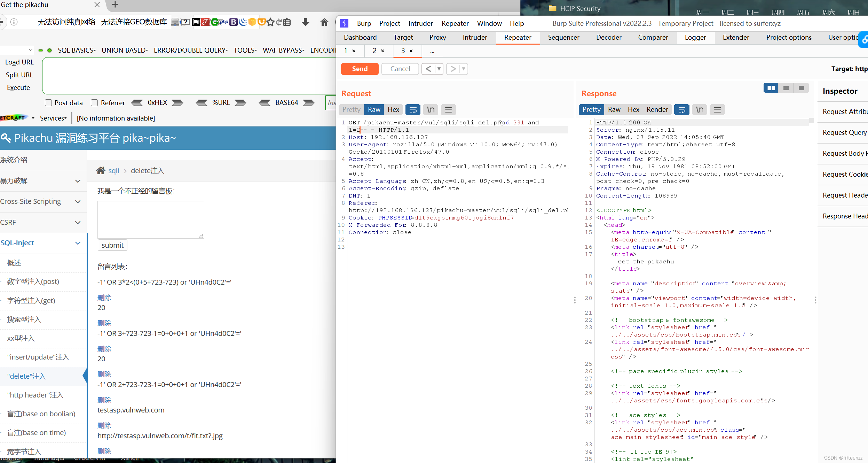Open the 盲注(base on time) sidebar link
This screenshot has height=463, width=868.
(x=37, y=433)
